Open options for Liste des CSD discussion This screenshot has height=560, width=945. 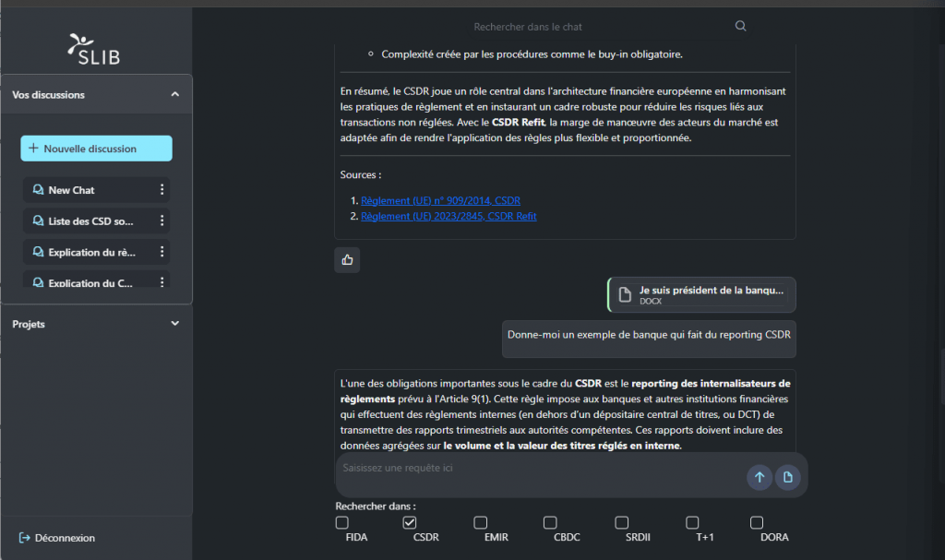[x=162, y=221]
